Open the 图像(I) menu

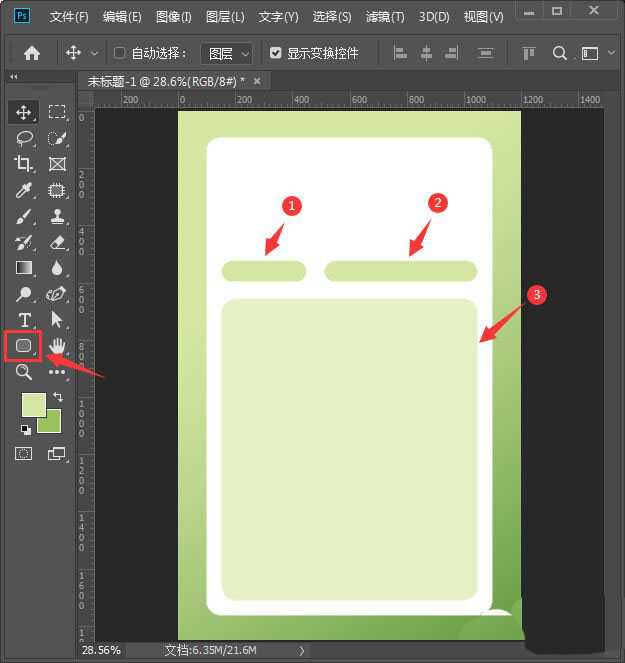174,17
